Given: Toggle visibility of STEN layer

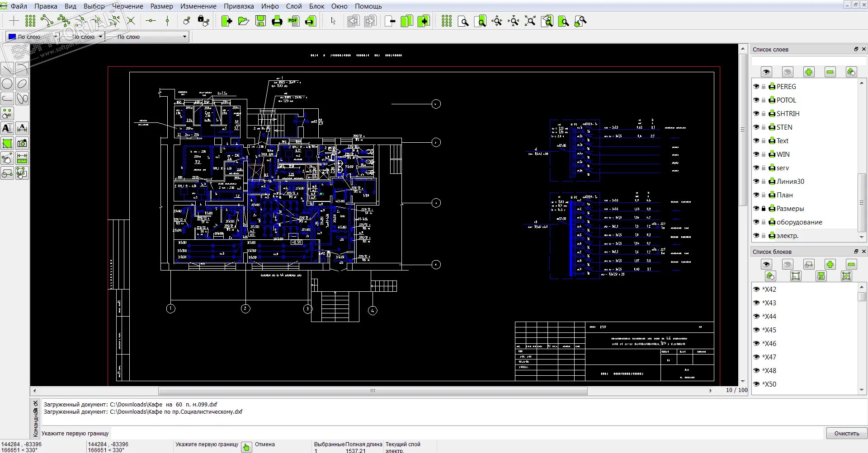Looking at the screenshot, I should (x=756, y=127).
